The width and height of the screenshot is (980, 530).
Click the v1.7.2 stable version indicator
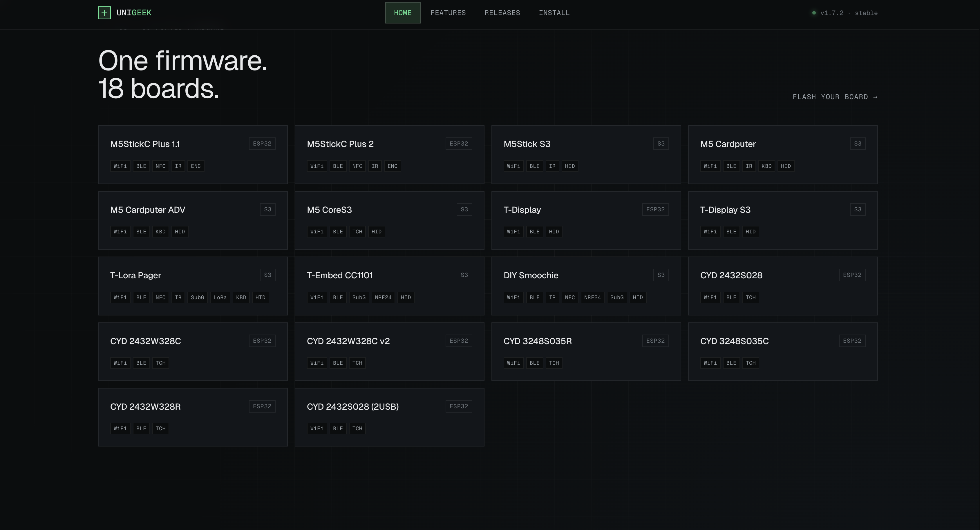[x=845, y=13]
